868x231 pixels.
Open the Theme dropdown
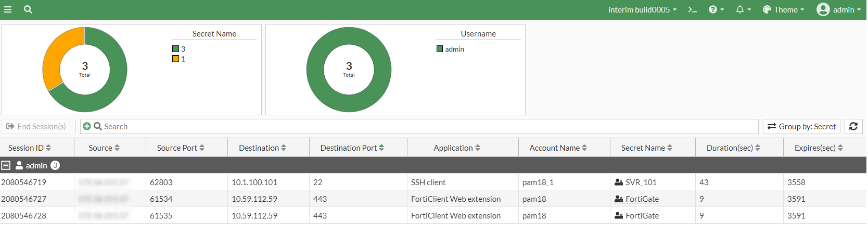783,9
